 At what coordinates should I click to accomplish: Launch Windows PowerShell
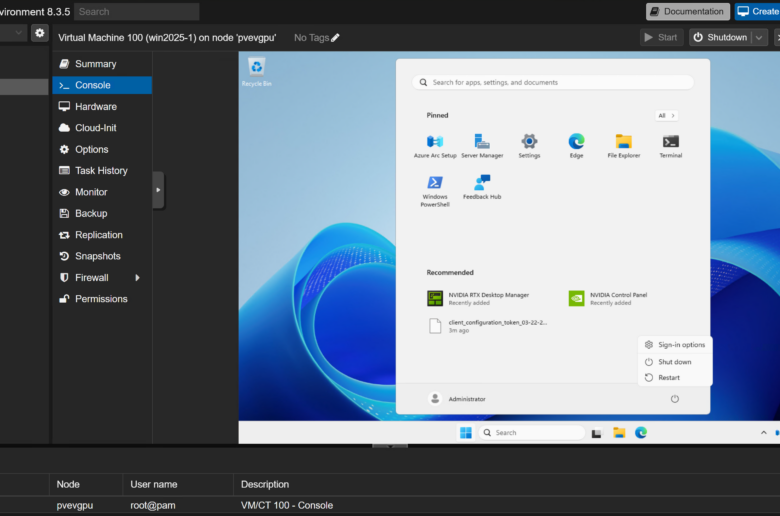click(435, 191)
